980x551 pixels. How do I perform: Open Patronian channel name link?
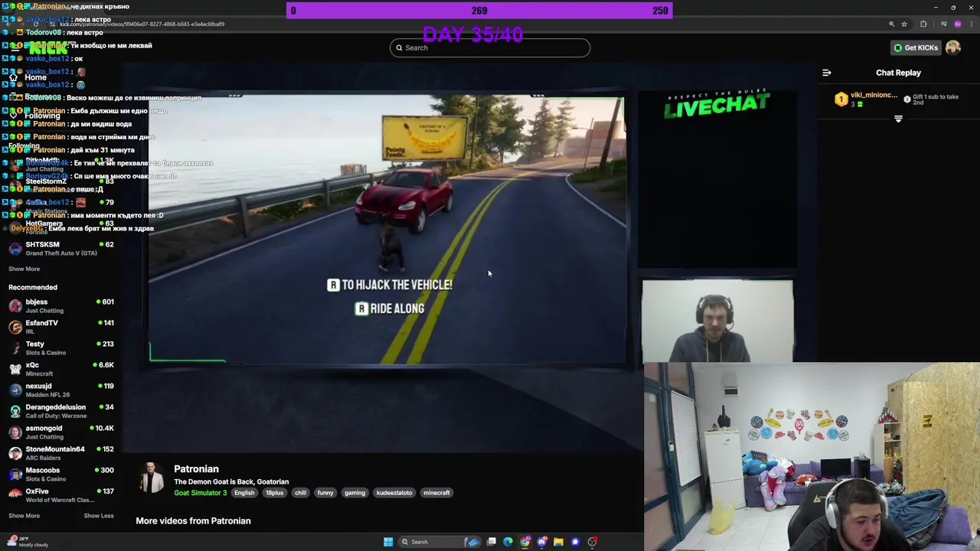[196, 469]
